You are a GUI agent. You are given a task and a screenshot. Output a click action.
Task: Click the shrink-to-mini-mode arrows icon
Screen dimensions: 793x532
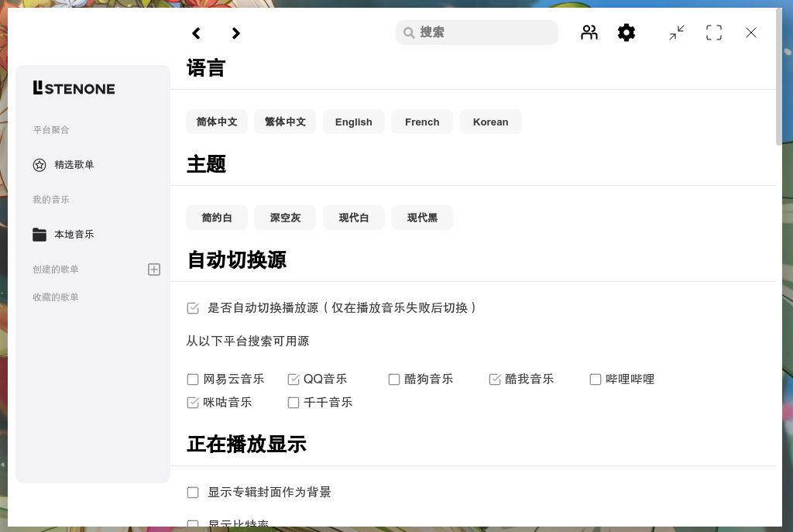click(677, 33)
